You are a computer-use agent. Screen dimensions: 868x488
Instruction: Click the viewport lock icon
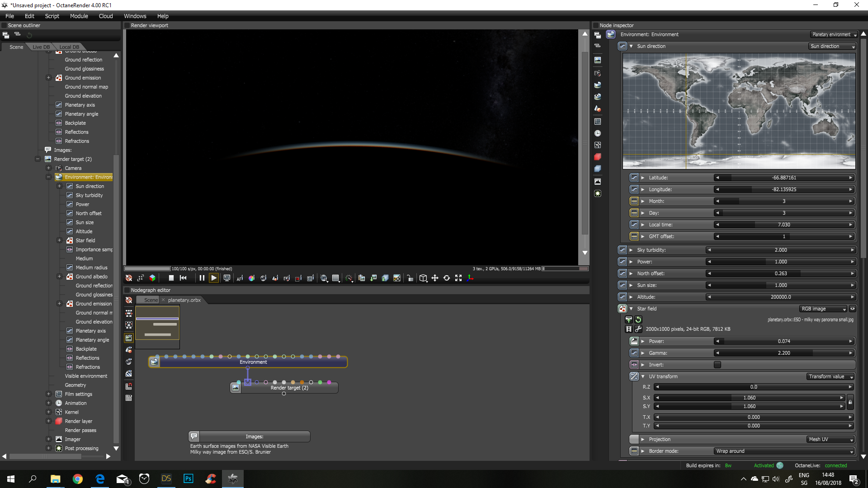tap(410, 278)
